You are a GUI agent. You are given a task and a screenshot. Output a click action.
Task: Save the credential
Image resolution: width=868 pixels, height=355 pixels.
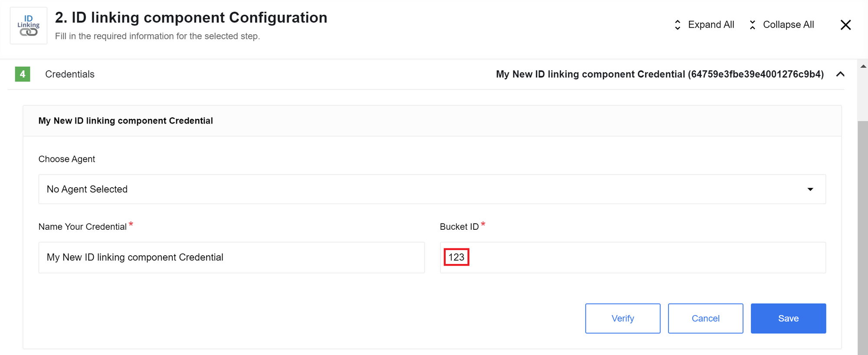(788, 319)
